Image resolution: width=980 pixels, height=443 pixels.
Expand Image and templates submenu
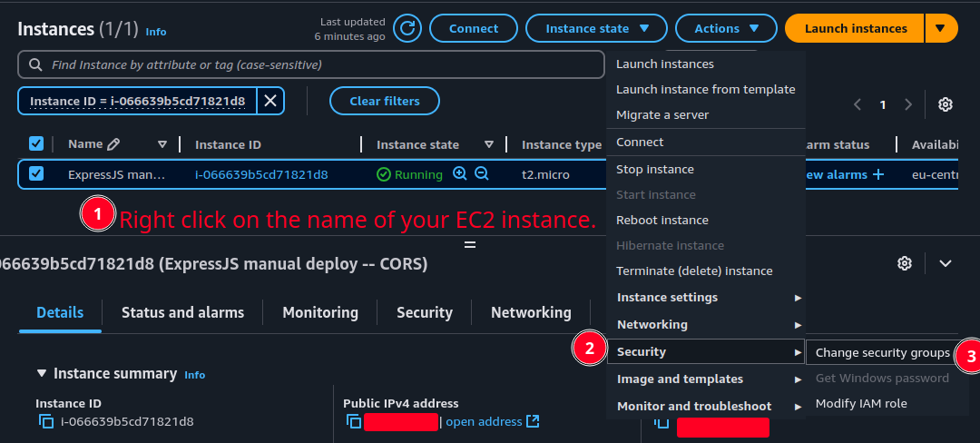point(706,379)
